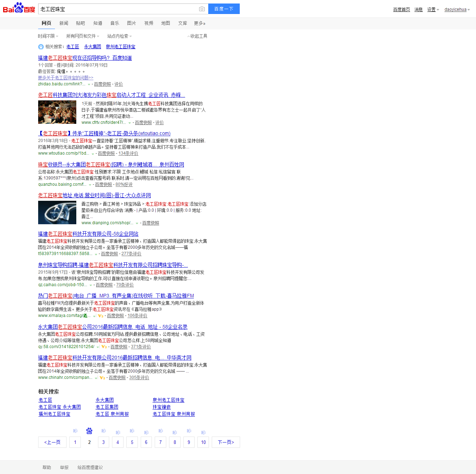
Task: Click related search 老工匠 泉州商报
Action: (x=112, y=414)
